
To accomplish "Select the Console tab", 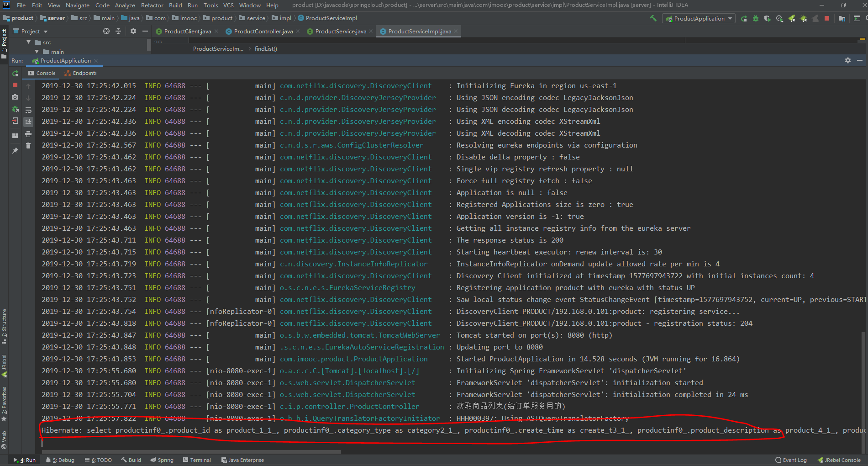I will point(42,73).
